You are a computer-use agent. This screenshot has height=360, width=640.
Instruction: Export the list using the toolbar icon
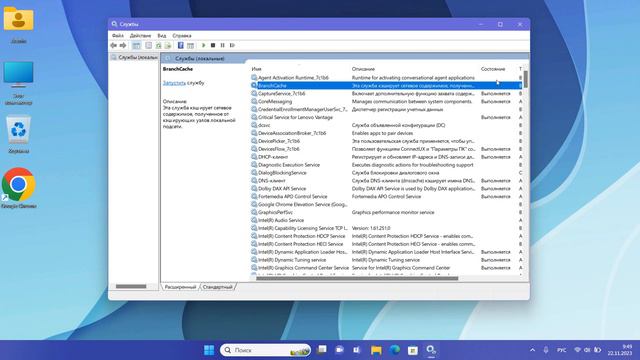pos(168,45)
